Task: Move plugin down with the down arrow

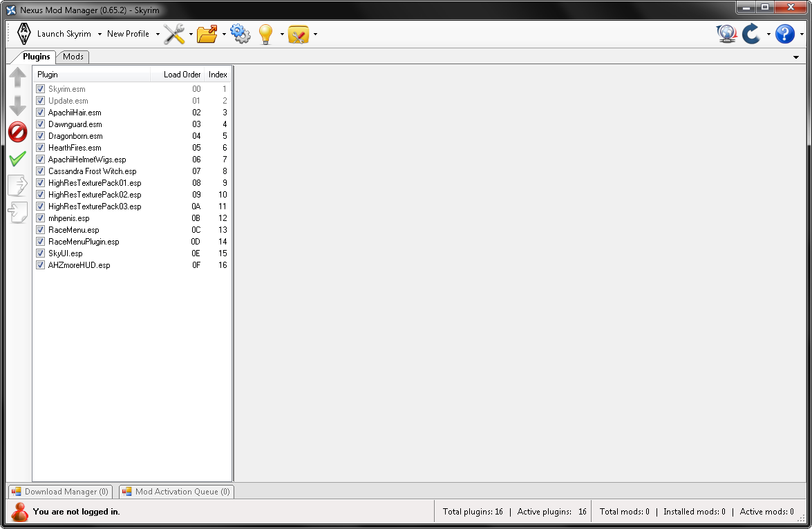Action: point(17,105)
